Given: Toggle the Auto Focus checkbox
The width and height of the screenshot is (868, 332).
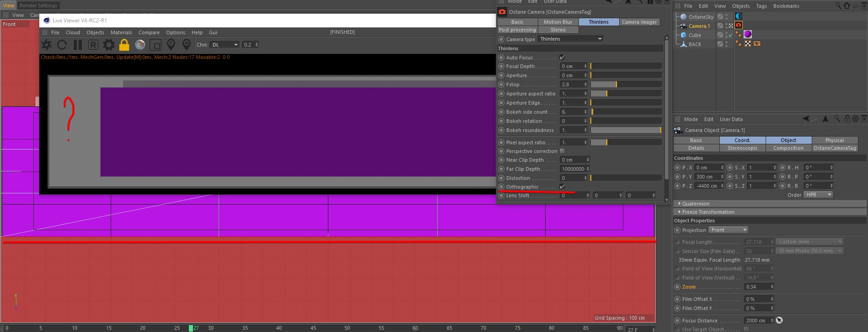Looking at the screenshot, I should (x=563, y=58).
